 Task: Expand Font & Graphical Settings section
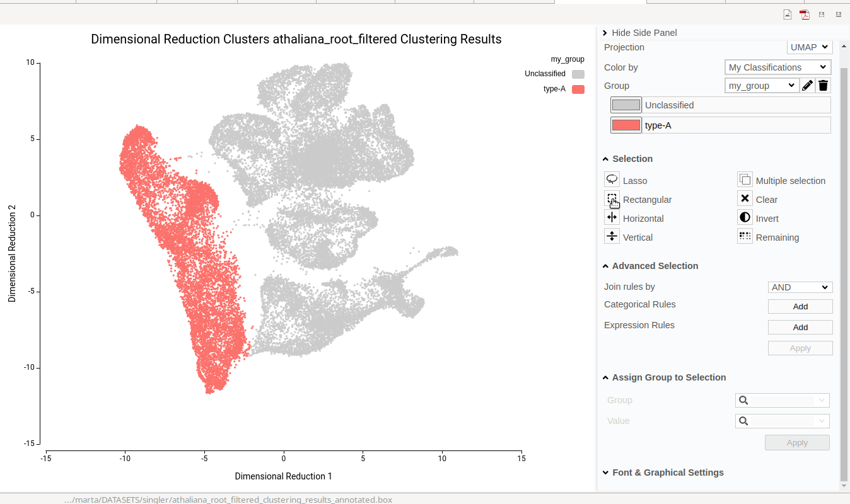point(667,472)
